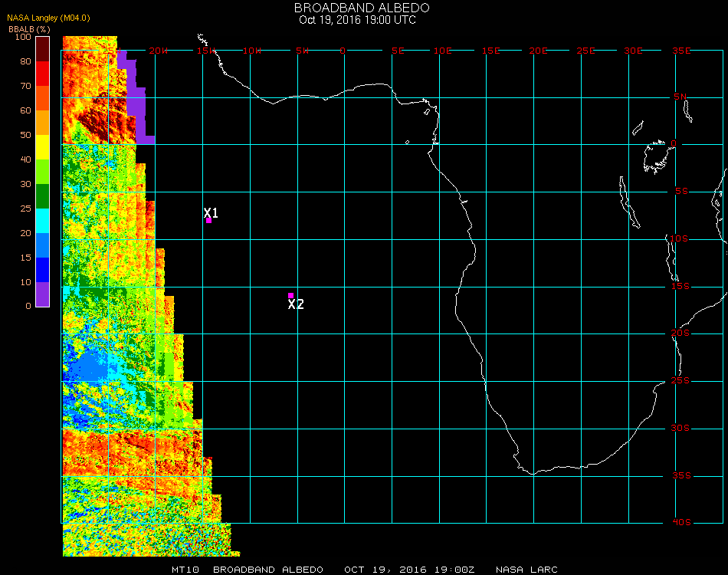
Task: Select the light green 30-40 legend swatch
Action: 43,172
